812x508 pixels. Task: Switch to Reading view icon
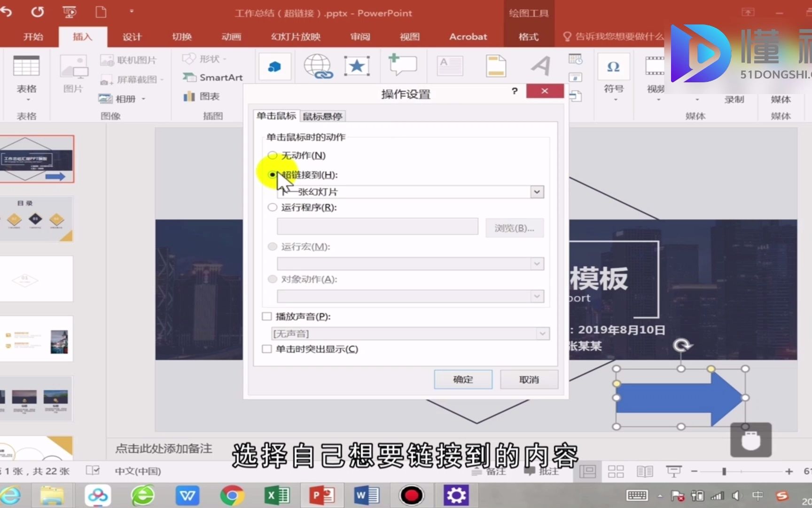point(645,471)
